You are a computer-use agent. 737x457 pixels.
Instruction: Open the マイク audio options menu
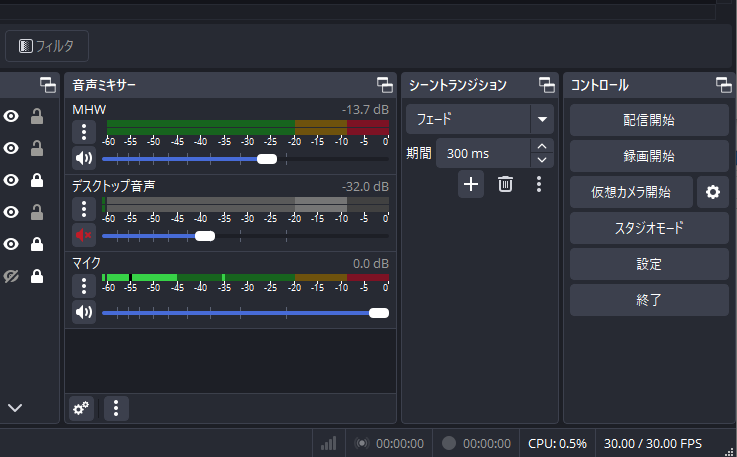(x=84, y=286)
